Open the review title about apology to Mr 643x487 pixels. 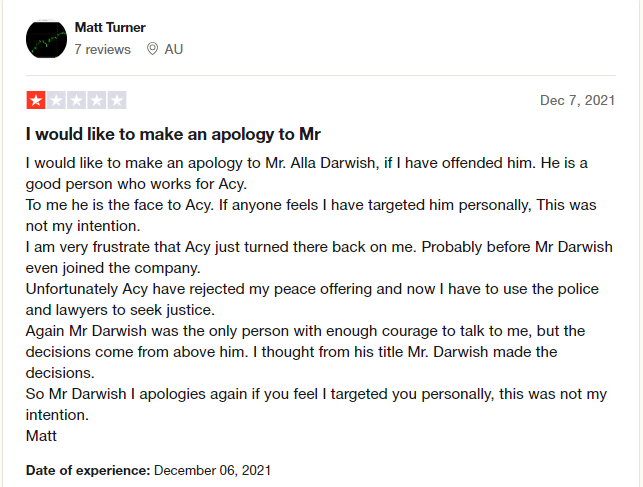[x=173, y=134]
